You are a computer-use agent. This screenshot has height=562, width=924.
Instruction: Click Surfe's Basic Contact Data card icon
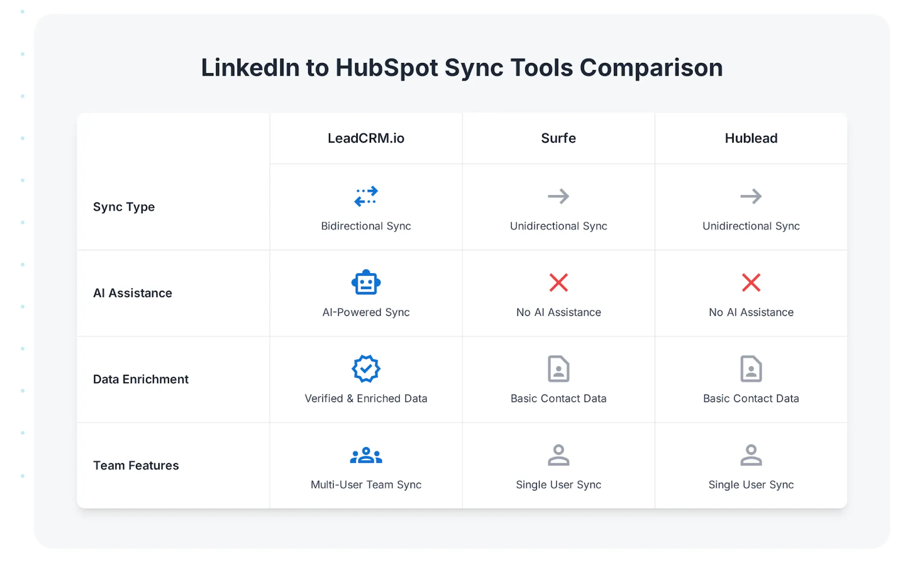click(x=559, y=369)
